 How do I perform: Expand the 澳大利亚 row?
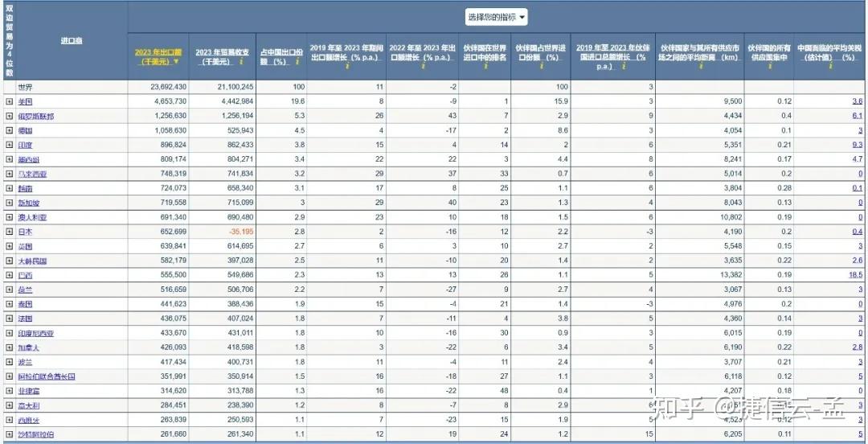point(10,216)
